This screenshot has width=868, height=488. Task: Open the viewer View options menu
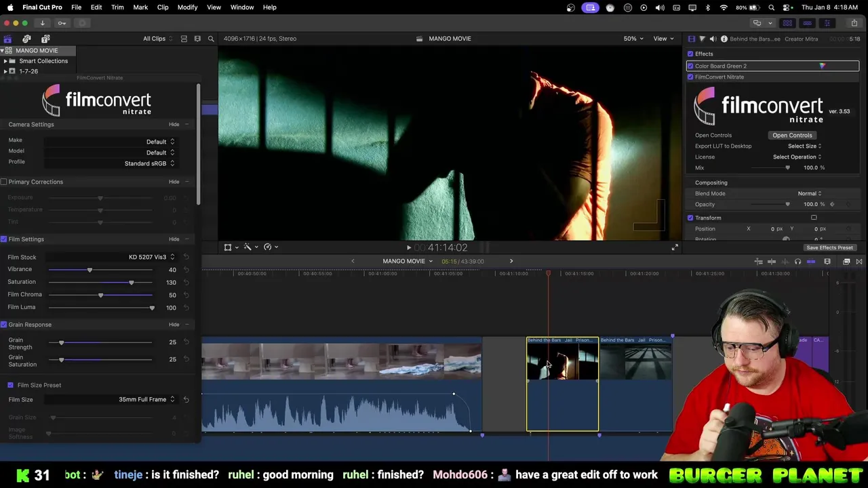click(663, 39)
